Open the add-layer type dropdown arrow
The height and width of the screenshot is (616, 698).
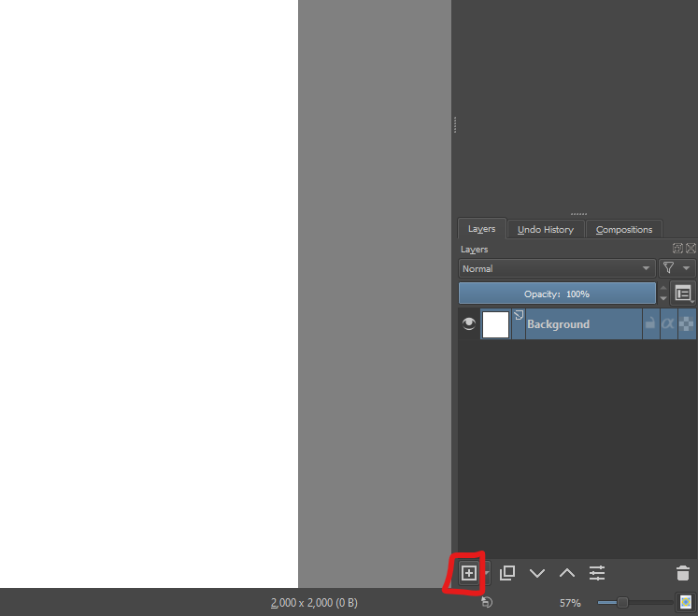pos(487,573)
